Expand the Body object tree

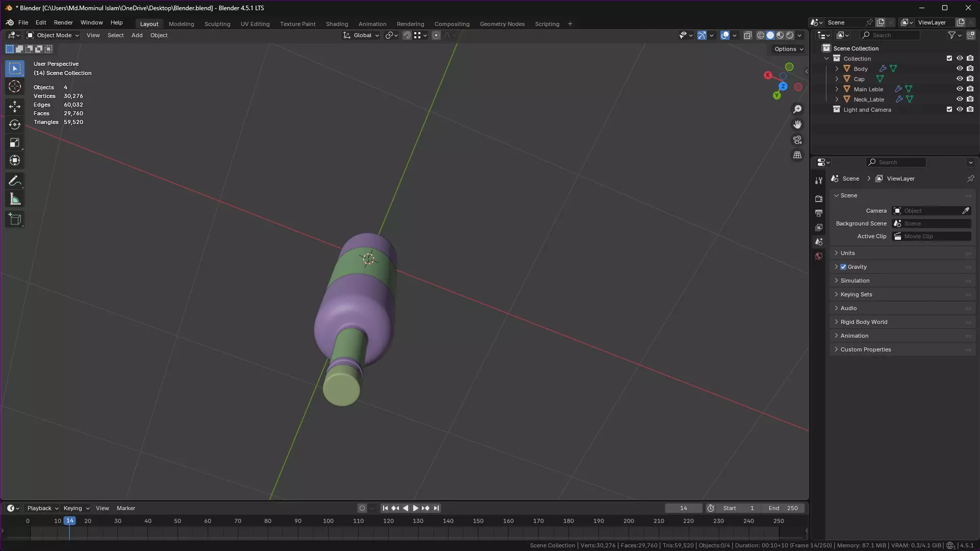[837, 69]
